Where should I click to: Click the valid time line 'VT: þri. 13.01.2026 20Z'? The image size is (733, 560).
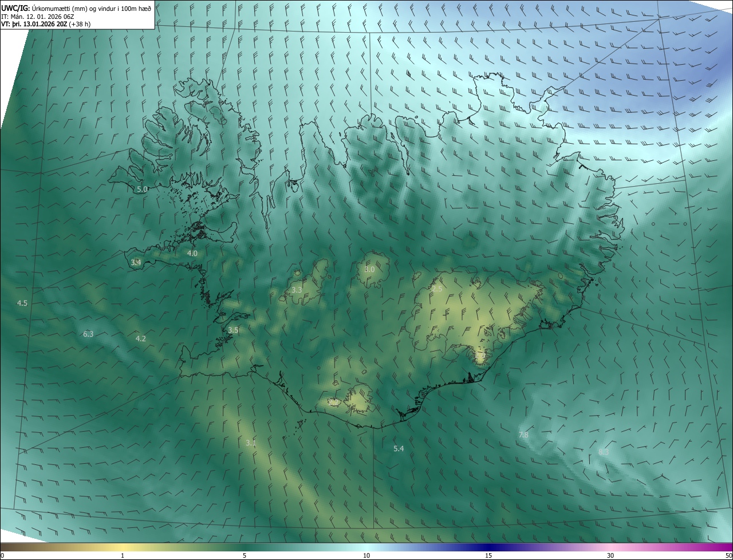click(34, 24)
